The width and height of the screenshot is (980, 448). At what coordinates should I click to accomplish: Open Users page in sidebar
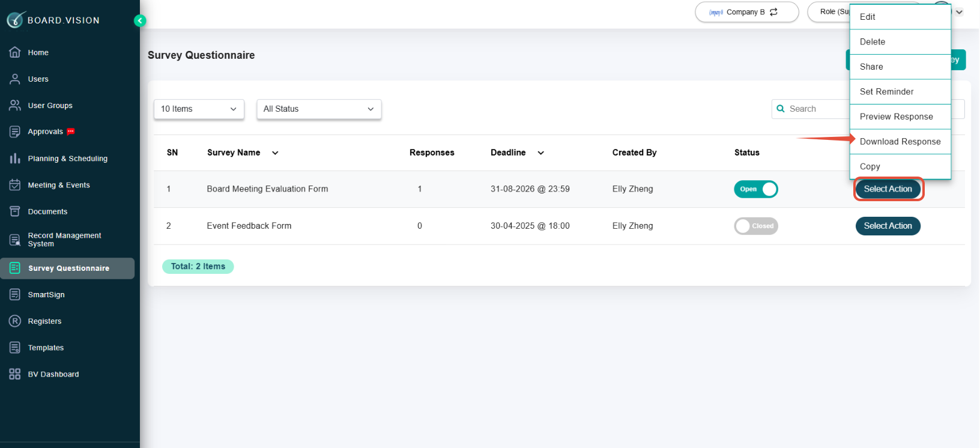(38, 79)
